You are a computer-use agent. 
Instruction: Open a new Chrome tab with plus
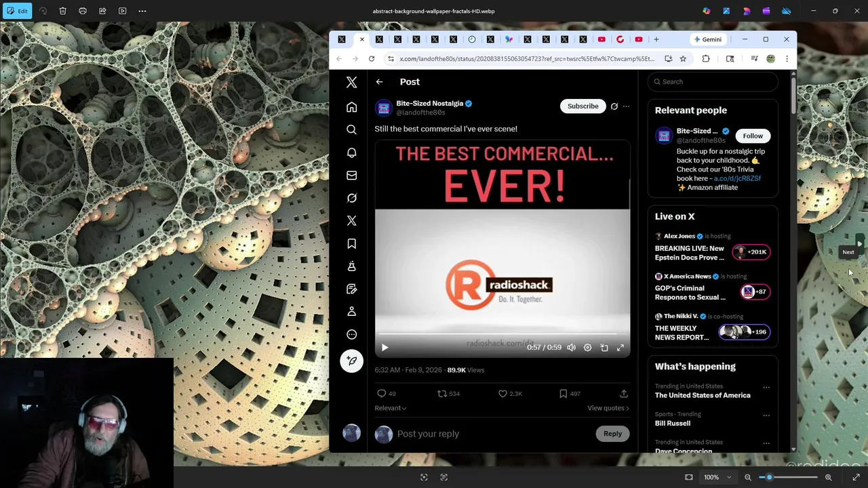(656, 39)
